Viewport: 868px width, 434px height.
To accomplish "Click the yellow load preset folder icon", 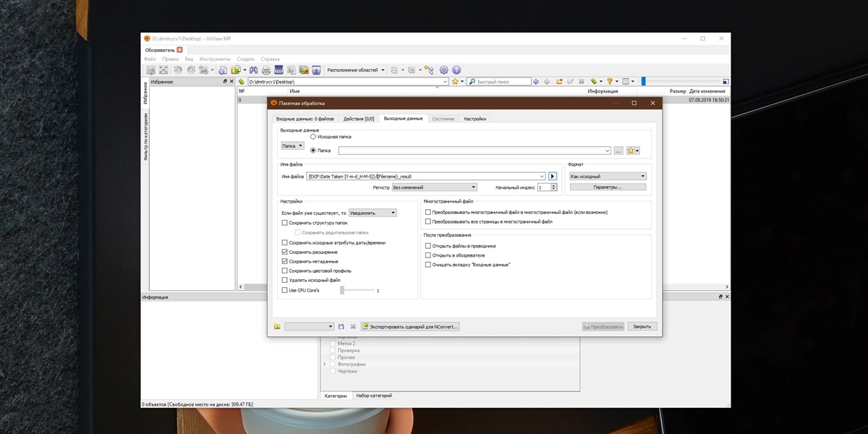I will click(277, 327).
